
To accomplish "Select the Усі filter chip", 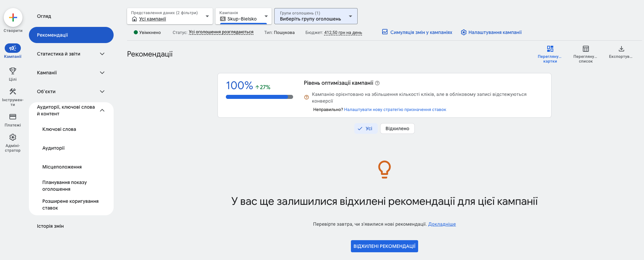I will pyautogui.click(x=365, y=128).
